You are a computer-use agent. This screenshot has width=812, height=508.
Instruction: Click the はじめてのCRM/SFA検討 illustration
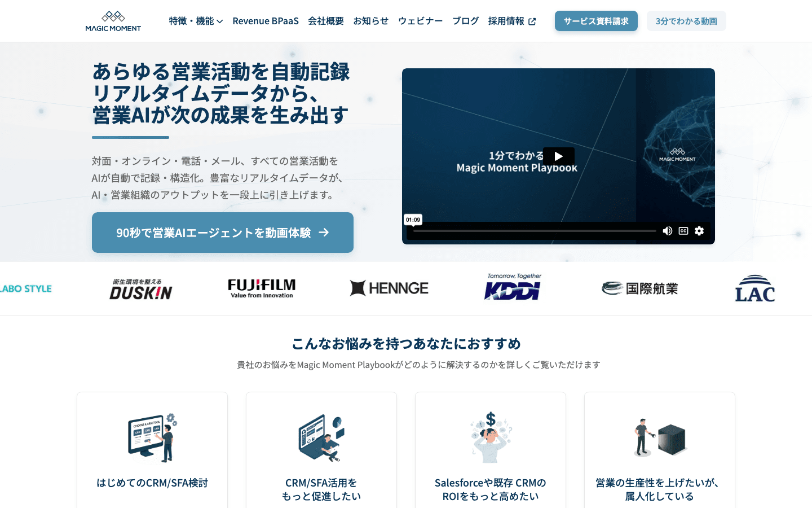(152, 437)
